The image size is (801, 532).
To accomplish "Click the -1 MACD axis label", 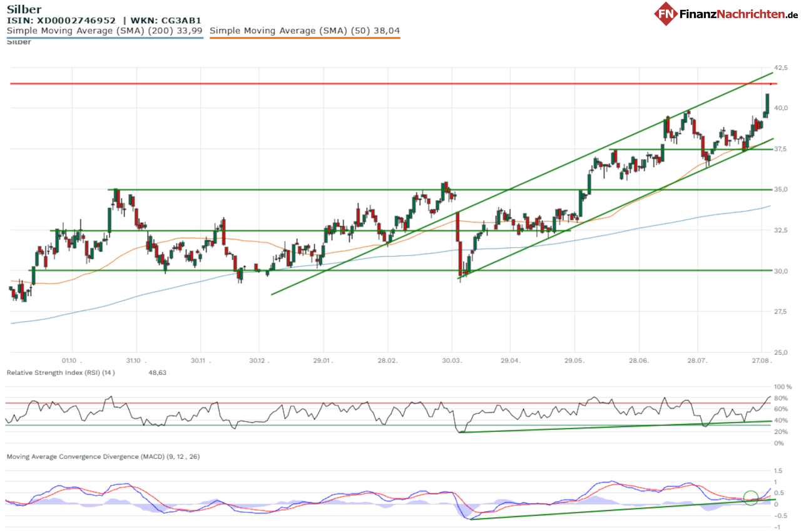I will tap(778, 527).
